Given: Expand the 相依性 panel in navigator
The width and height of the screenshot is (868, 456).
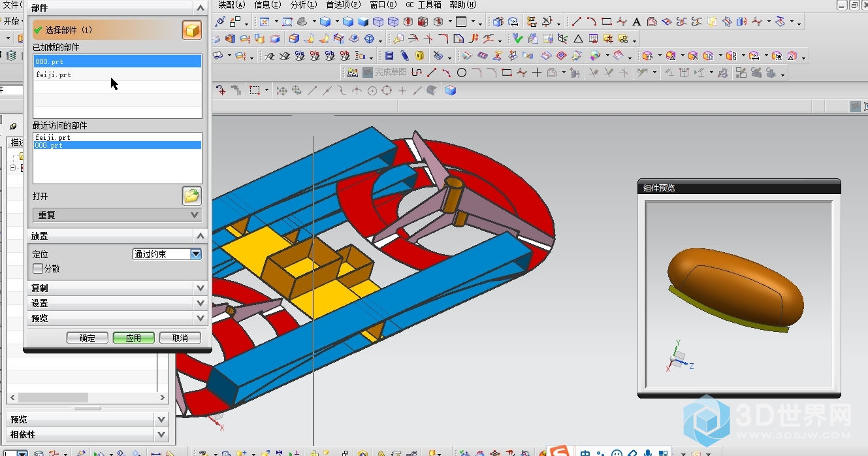Looking at the screenshot, I should (x=87, y=434).
